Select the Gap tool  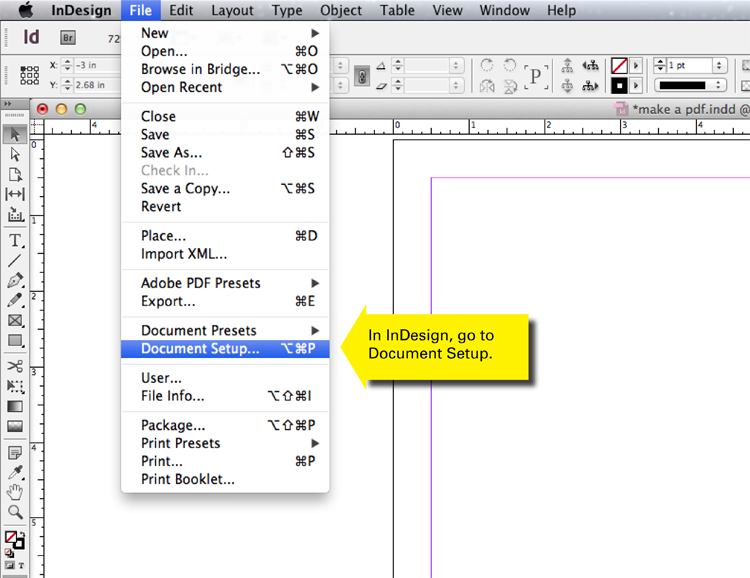tap(15, 194)
